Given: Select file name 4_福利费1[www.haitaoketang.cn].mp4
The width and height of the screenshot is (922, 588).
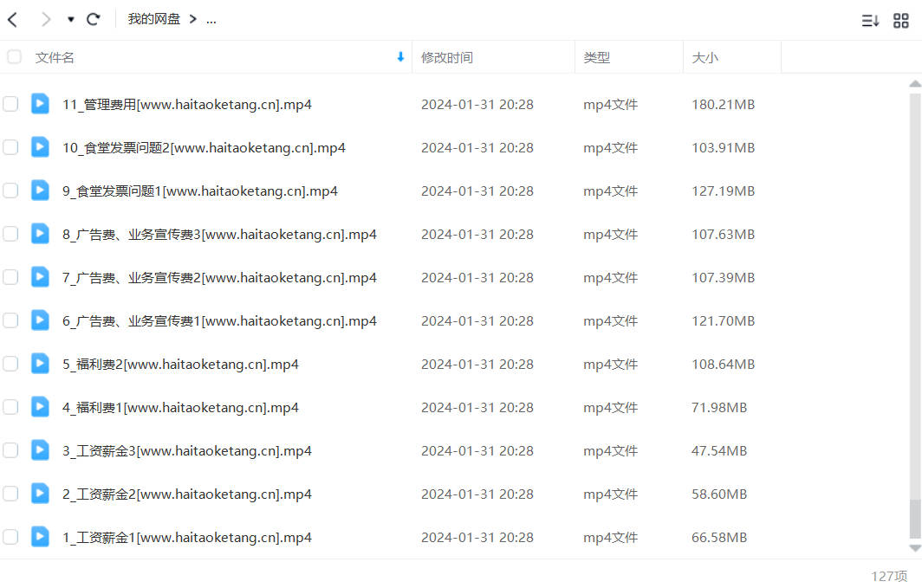Looking at the screenshot, I should (180, 408).
